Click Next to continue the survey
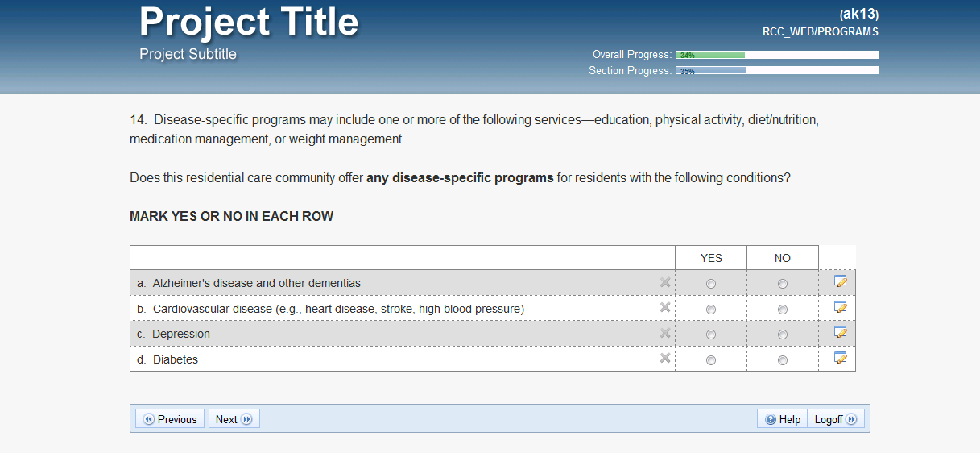The width and height of the screenshot is (980, 453). [234, 419]
